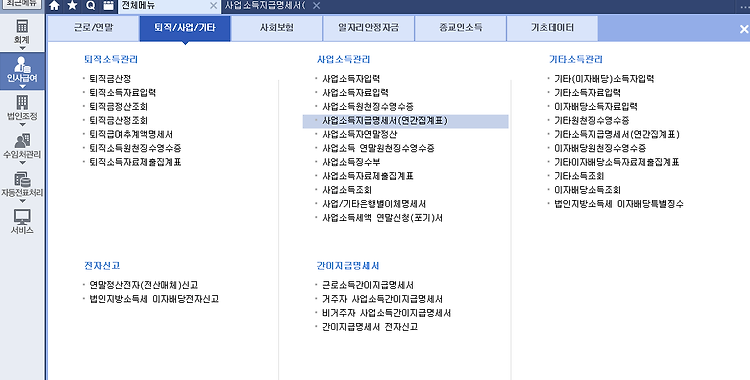Open the 일자리안정자금 tab

coord(368,28)
